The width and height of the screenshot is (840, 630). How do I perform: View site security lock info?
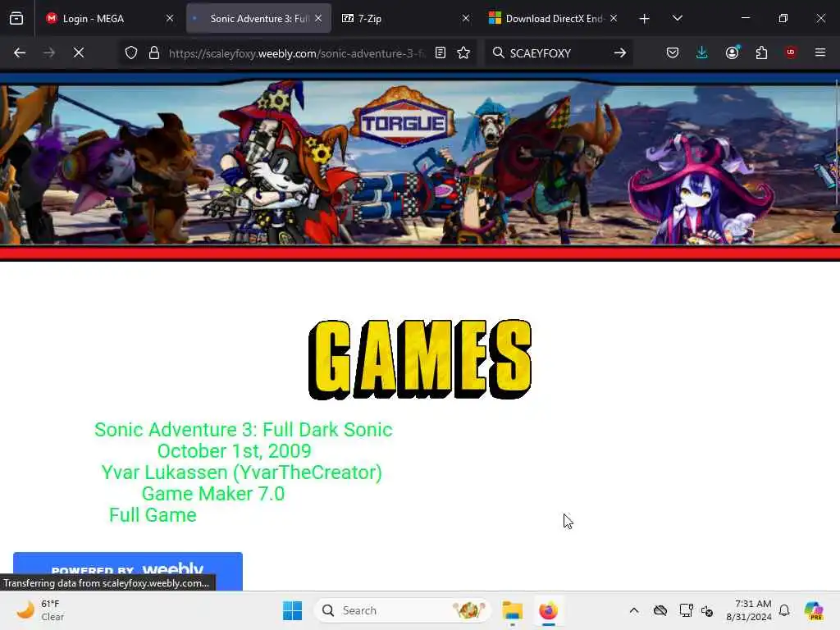pos(154,52)
